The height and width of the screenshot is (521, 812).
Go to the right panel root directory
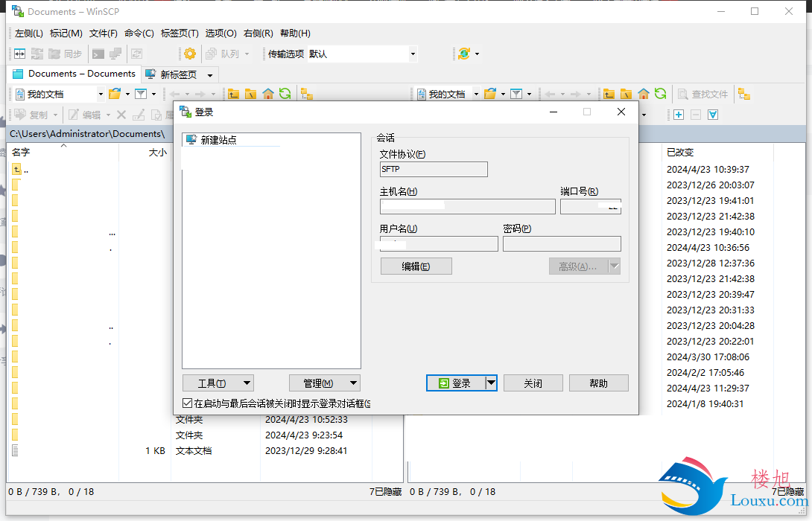626,95
